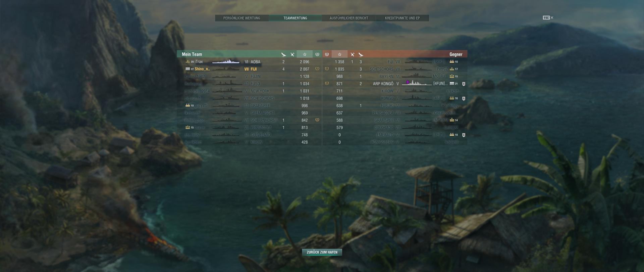This screenshot has height=272, width=644.
Task: Switch to the Ausführlicher Bericht tab
Action: [x=349, y=18]
